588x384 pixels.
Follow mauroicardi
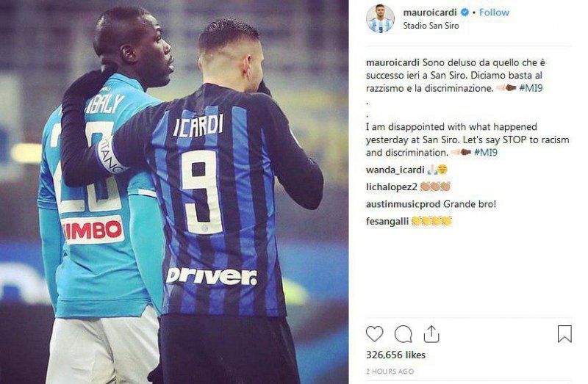click(494, 12)
